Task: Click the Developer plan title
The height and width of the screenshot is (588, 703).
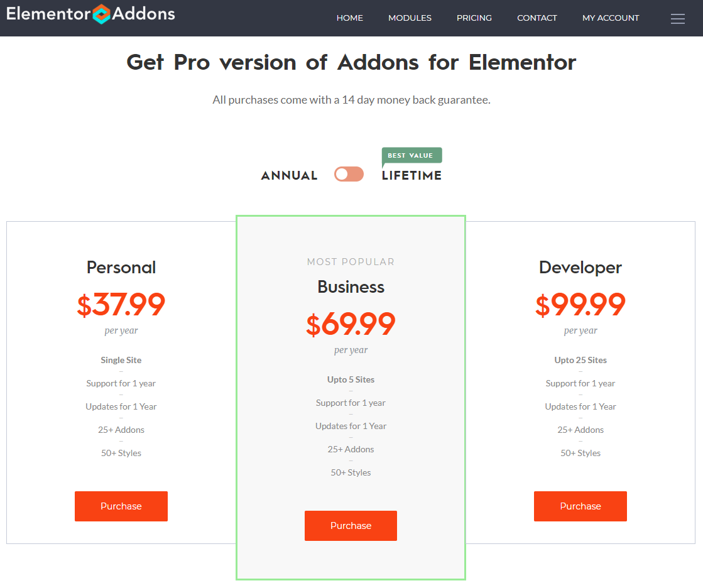Action: pyautogui.click(x=580, y=268)
